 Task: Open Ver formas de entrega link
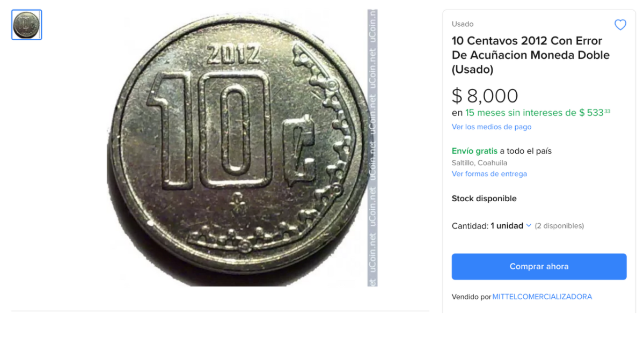pos(489,174)
